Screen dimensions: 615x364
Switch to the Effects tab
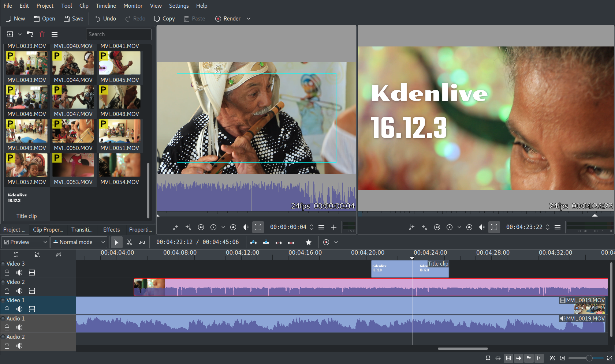111,230
